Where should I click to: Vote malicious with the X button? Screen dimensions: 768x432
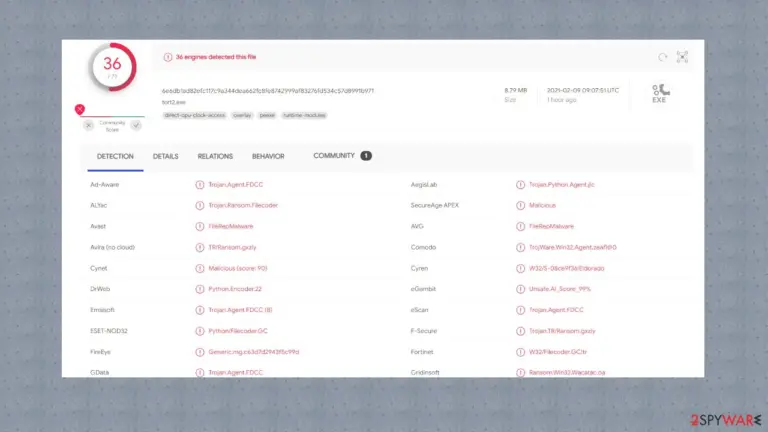click(x=88, y=125)
